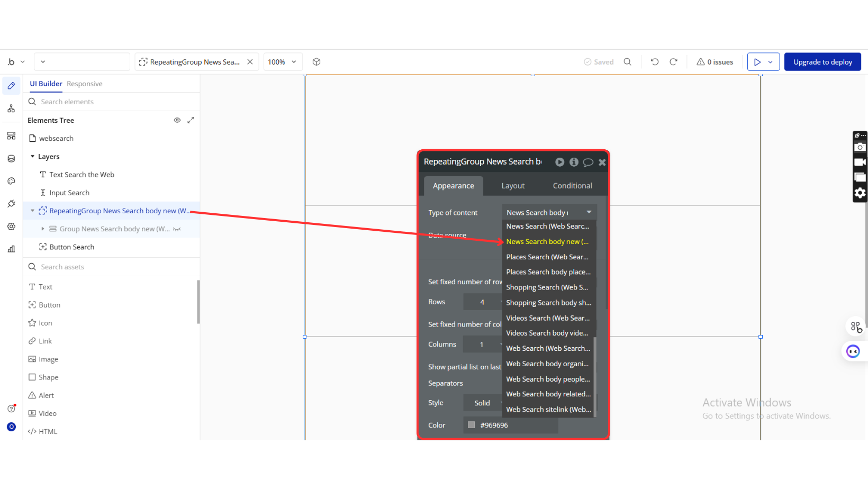
Task: Click the redo arrow icon
Action: point(673,62)
